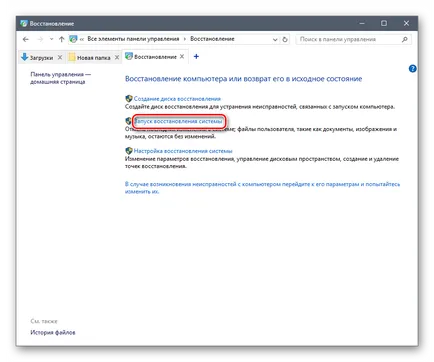Switch to the 'Новая папка' tab
Image resolution: width=434 pixels, height=362 pixels.
93,58
